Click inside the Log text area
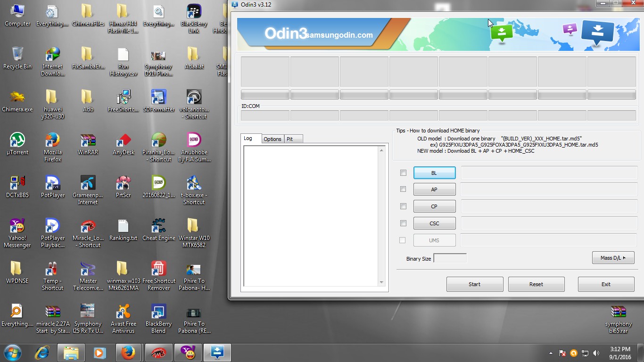This screenshot has height=362, width=644. [x=311, y=216]
